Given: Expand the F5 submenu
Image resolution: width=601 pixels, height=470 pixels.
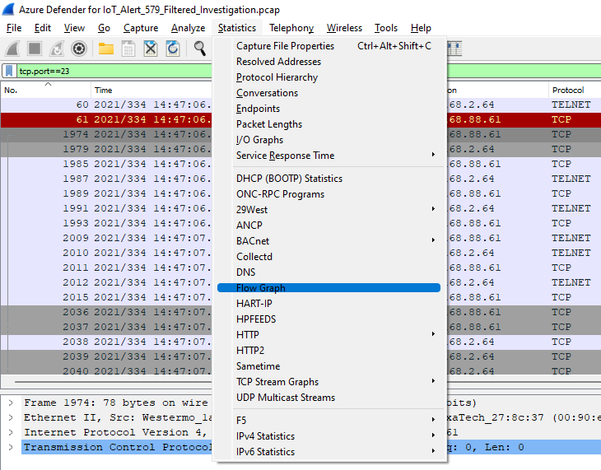Looking at the screenshot, I should [328, 421].
